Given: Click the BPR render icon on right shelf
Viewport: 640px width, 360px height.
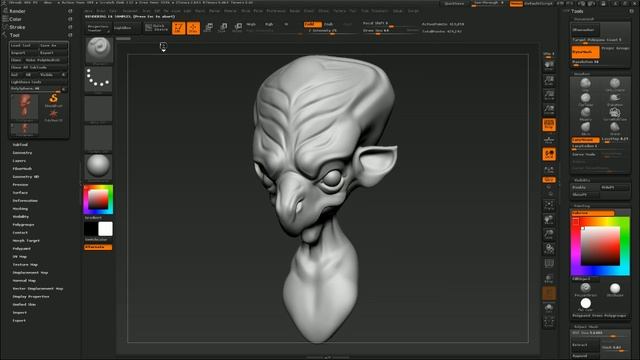Looking at the screenshot, I should point(549,65).
